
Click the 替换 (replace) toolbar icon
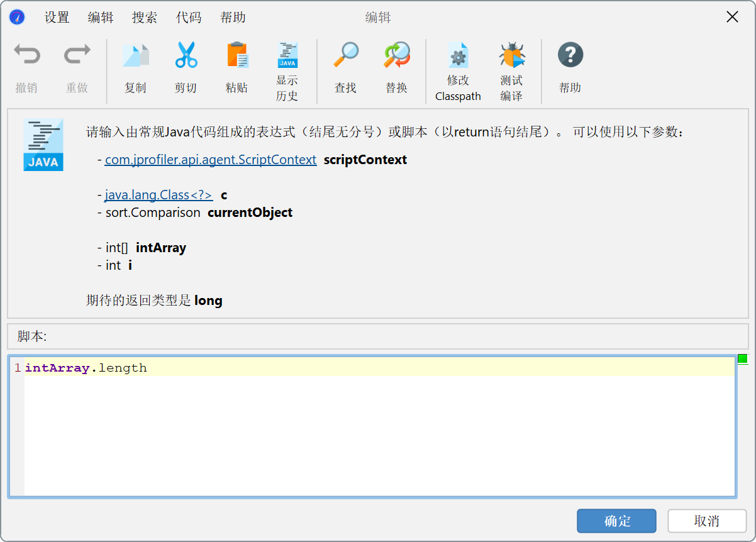[x=396, y=55]
